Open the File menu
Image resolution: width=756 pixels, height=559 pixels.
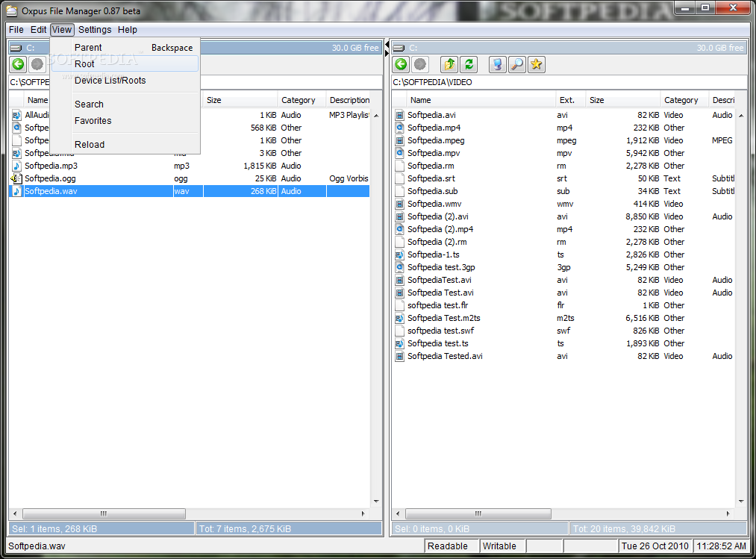pyautogui.click(x=16, y=29)
